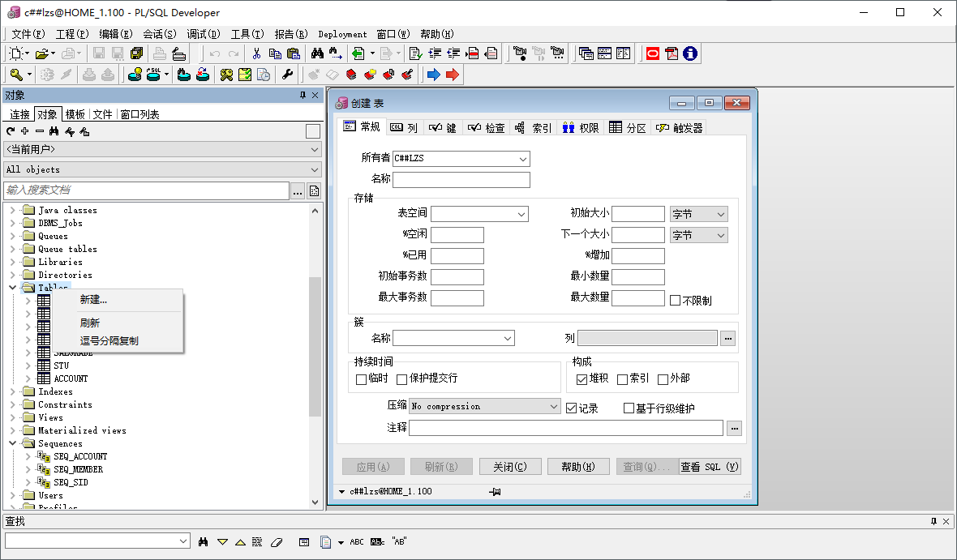Switch to the 模板 panel tab

click(x=75, y=114)
